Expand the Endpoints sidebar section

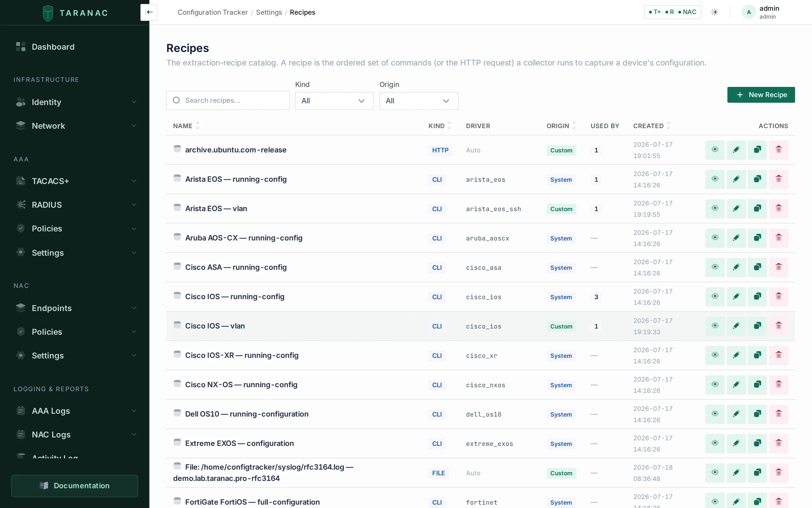click(x=76, y=308)
